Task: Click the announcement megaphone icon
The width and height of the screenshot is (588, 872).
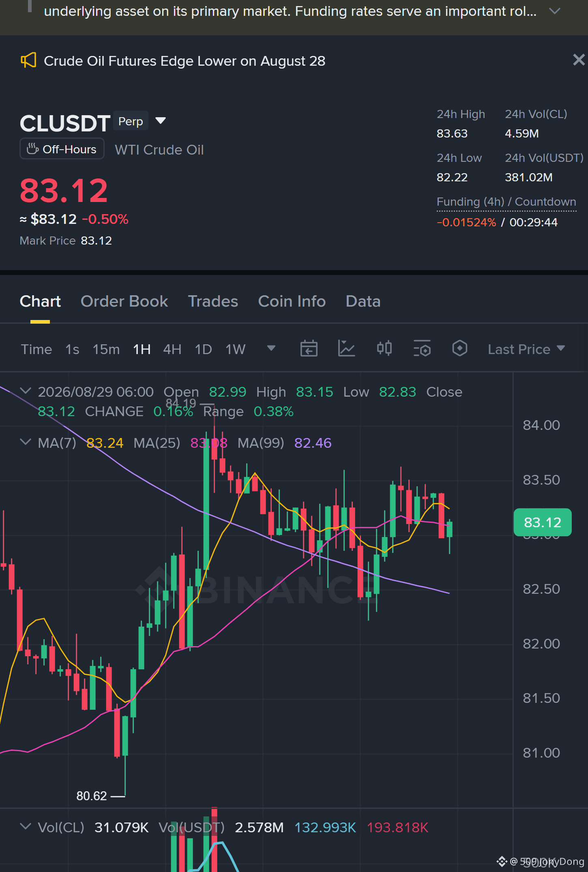Action: (x=28, y=61)
